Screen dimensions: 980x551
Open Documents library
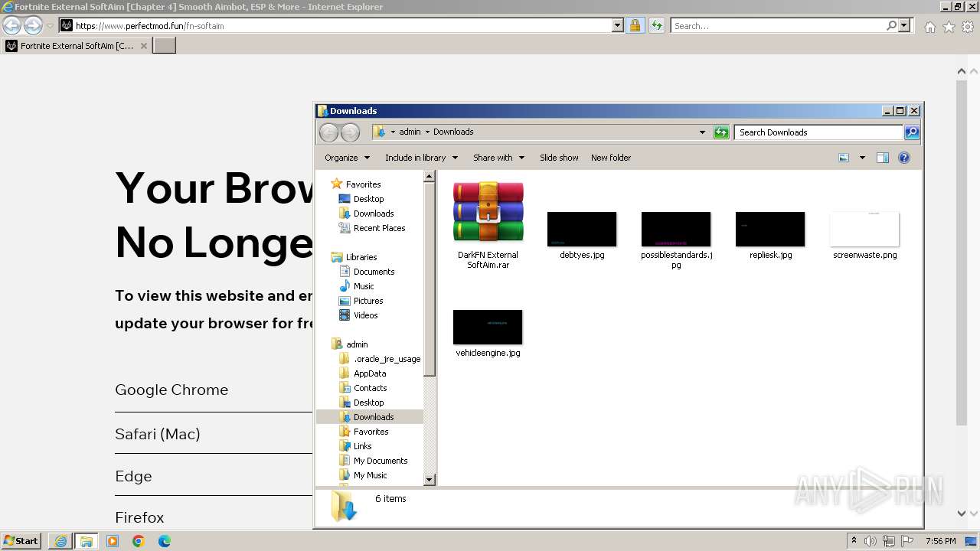click(x=374, y=272)
